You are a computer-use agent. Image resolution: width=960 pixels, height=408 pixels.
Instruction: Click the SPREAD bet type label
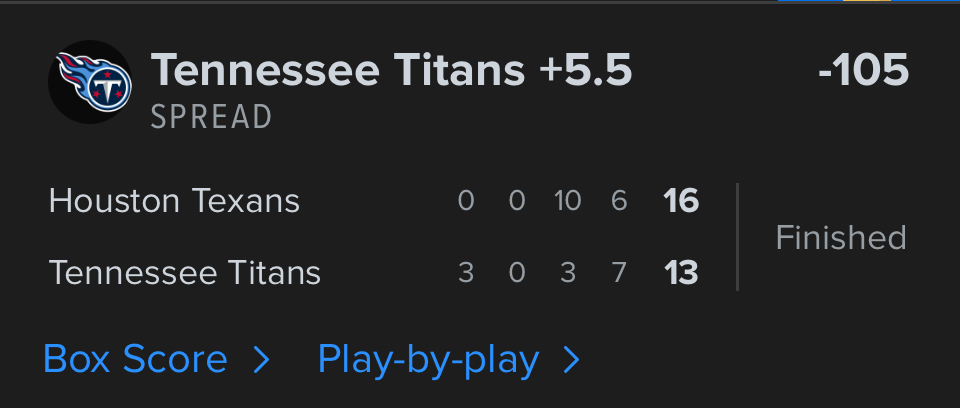click(x=211, y=117)
